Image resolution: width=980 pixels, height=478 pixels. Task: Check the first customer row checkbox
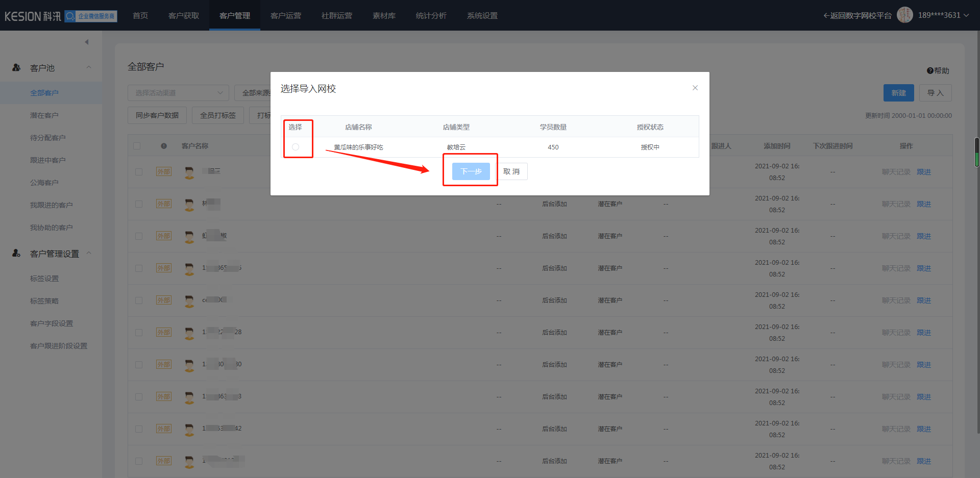pos(139,172)
